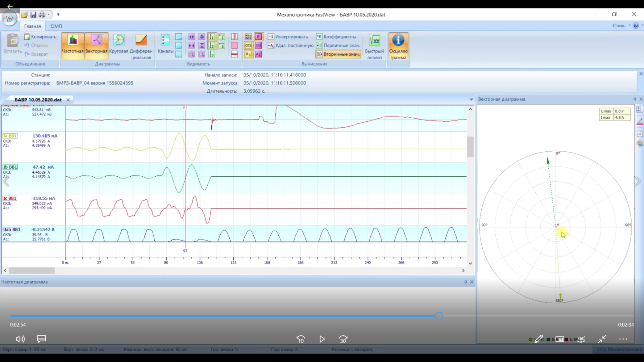Click the video progress slider handle
This screenshot has width=644, height=362.
click(x=439, y=316)
